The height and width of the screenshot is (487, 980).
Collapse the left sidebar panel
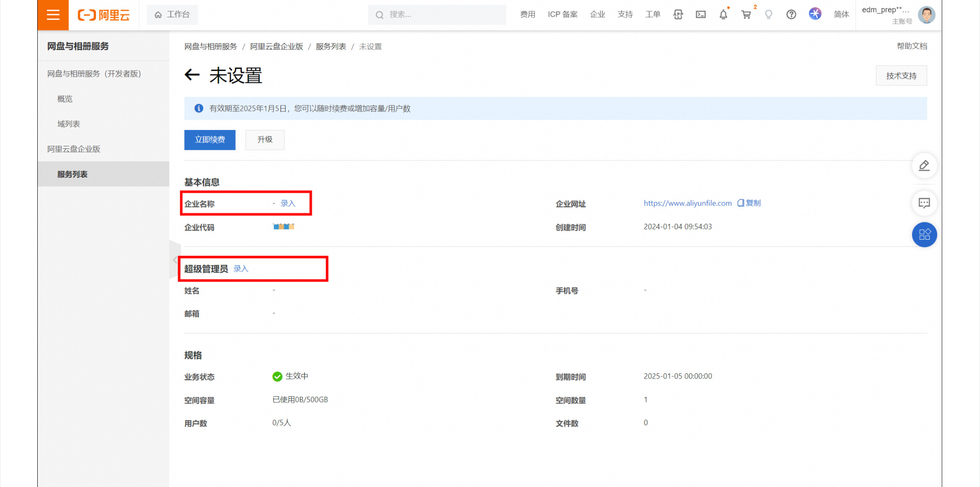tap(175, 260)
